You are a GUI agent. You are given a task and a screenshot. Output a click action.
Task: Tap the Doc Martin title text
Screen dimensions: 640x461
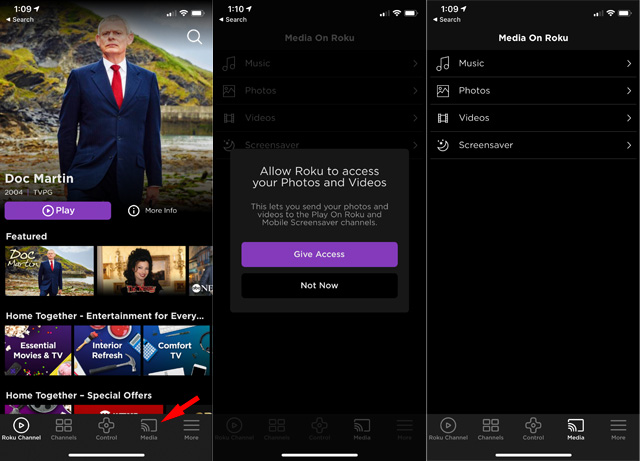pos(39,178)
